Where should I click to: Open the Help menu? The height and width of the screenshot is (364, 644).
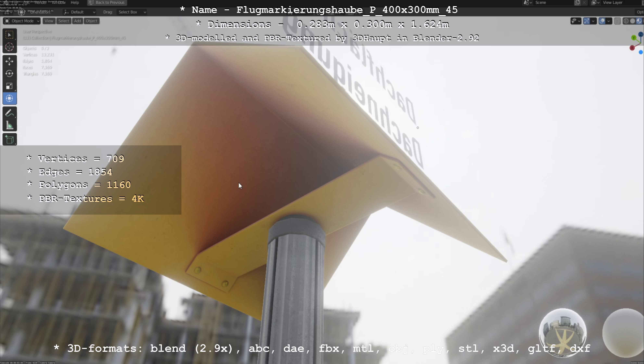pos(75,2)
